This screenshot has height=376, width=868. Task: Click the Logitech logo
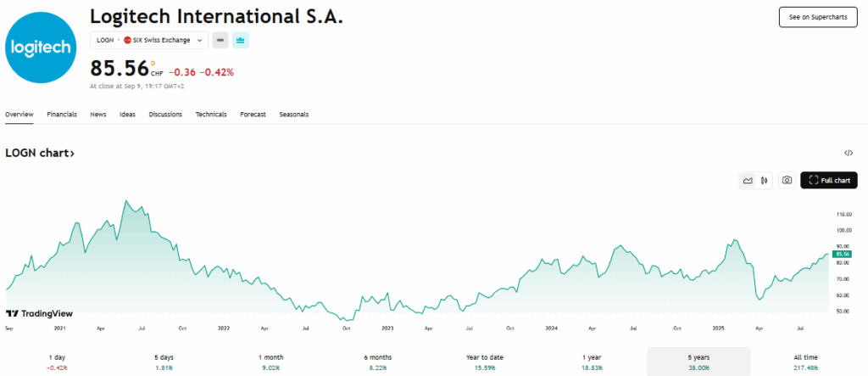pyautogui.click(x=41, y=48)
